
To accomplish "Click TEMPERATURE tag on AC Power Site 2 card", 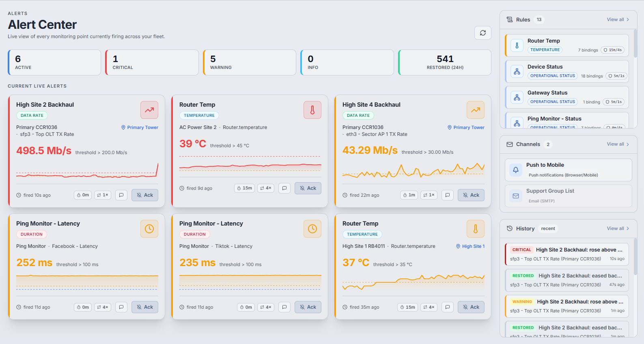I will click(x=199, y=116).
